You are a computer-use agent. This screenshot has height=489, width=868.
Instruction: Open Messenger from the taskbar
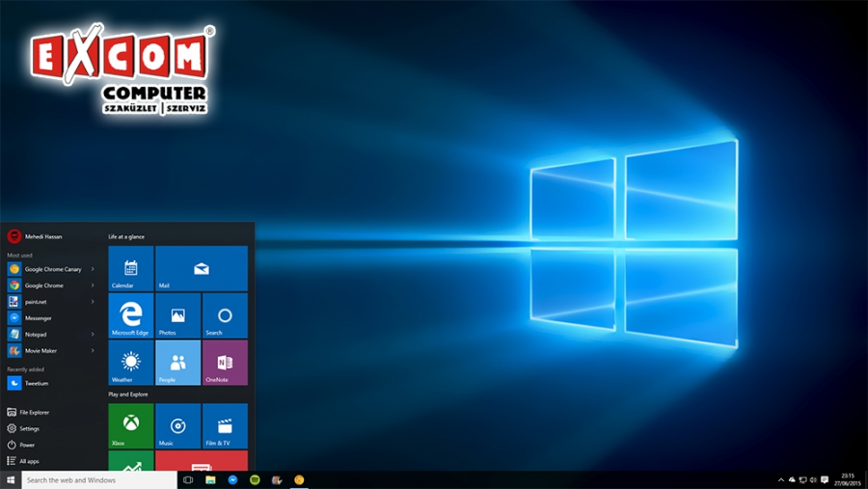(232, 480)
